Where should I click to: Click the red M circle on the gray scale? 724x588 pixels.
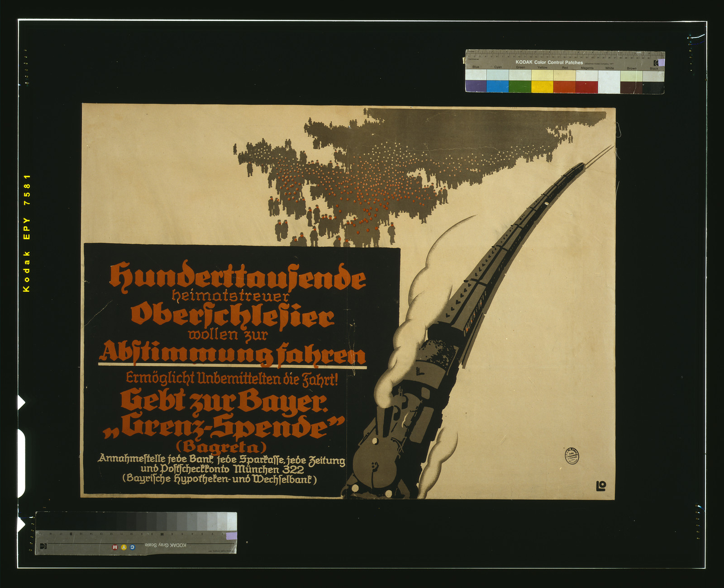[x=114, y=547]
